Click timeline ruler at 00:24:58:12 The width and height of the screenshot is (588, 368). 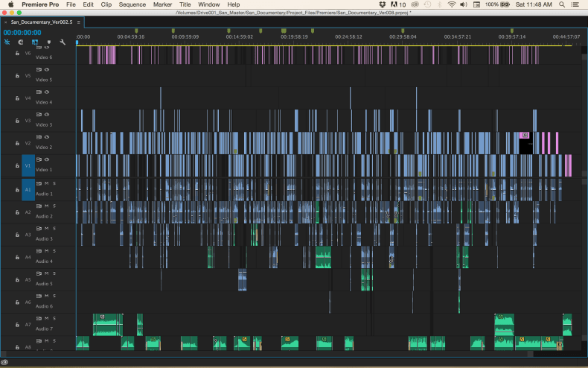(x=348, y=36)
